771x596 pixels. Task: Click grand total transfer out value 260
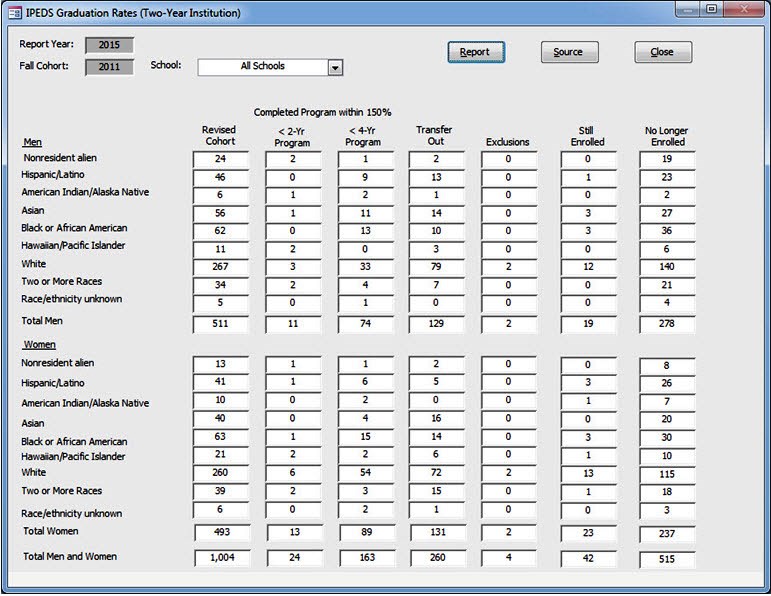coord(438,558)
